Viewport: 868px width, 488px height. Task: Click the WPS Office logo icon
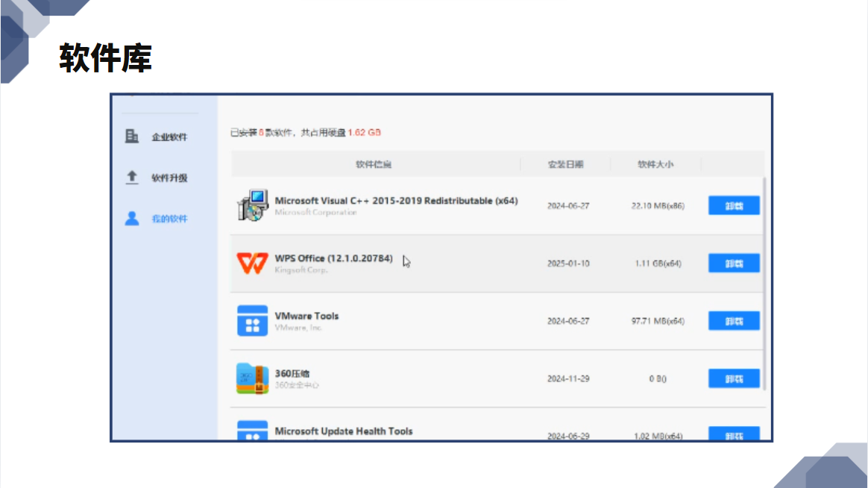click(253, 263)
